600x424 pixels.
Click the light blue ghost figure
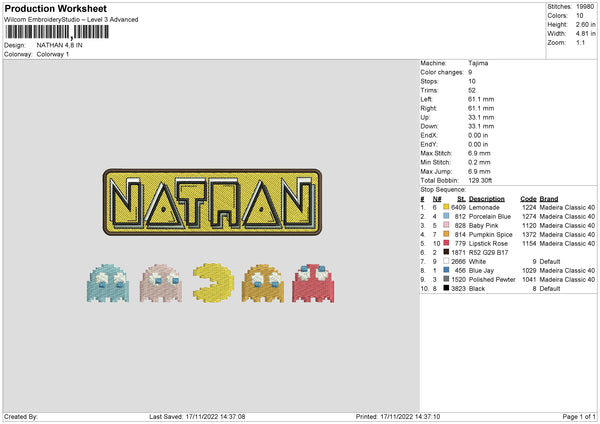tap(108, 283)
